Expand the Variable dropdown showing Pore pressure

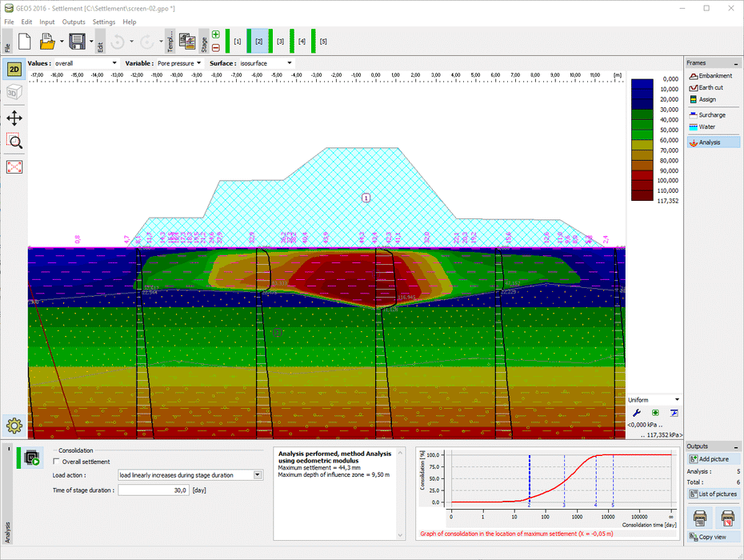tap(178, 62)
